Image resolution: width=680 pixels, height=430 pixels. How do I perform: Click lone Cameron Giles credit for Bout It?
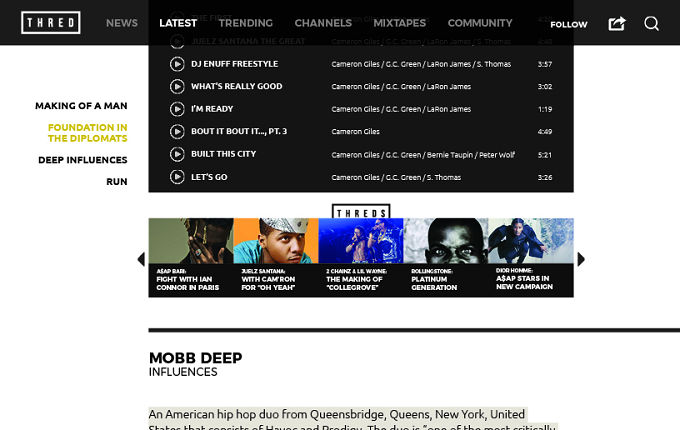356,132
